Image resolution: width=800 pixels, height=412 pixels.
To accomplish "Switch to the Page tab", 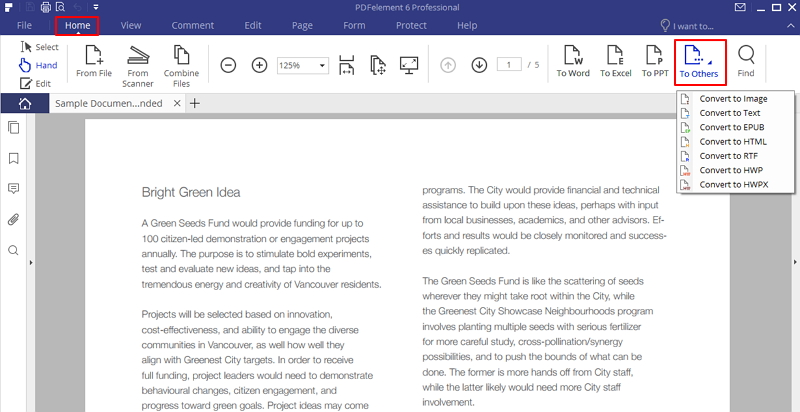I will coord(303,25).
